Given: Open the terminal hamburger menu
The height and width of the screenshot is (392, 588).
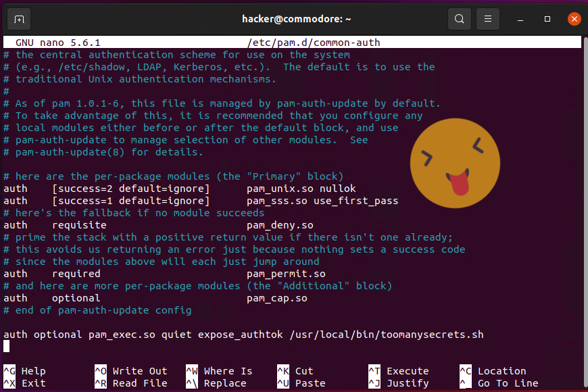Looking at the screenshot, I should click(488, 19).
